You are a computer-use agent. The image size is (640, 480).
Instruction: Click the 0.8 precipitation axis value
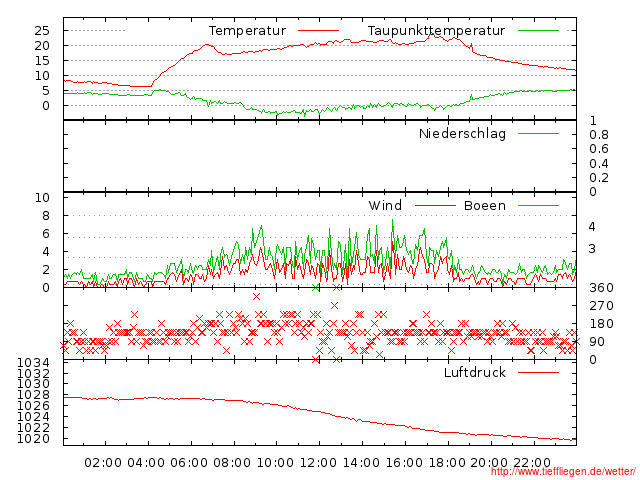(x=599, y=135)
